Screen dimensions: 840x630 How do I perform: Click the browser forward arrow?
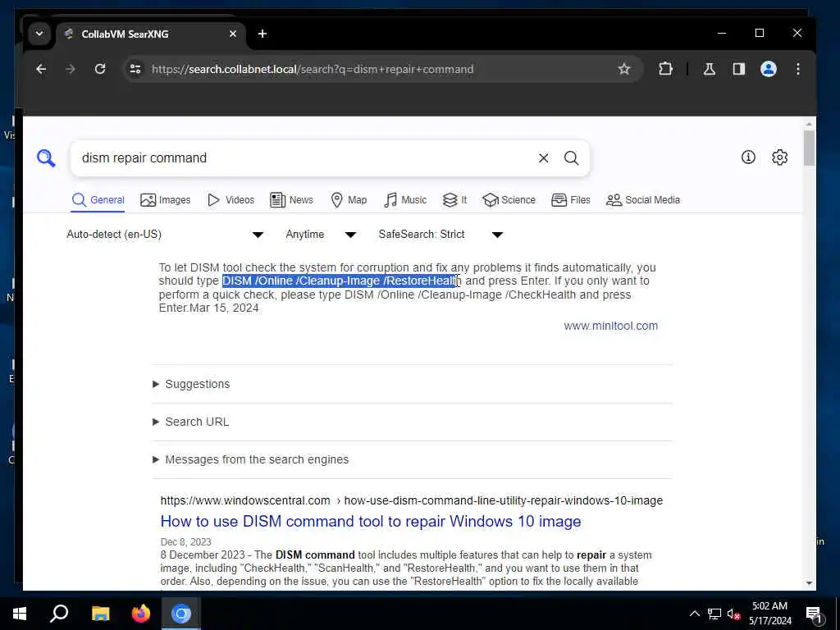pyautogui.click(x=71, y=69)
